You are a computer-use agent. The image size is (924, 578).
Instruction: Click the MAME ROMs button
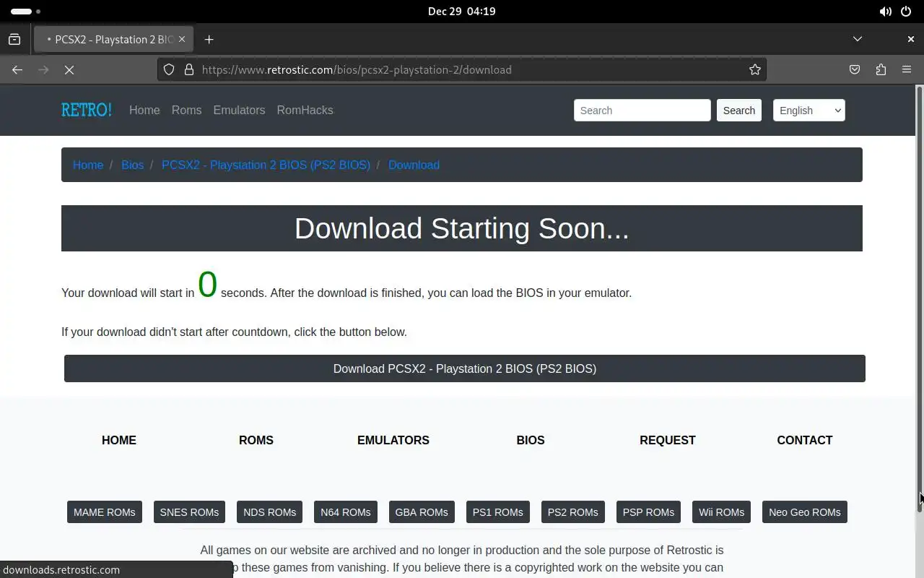point(105,512)
